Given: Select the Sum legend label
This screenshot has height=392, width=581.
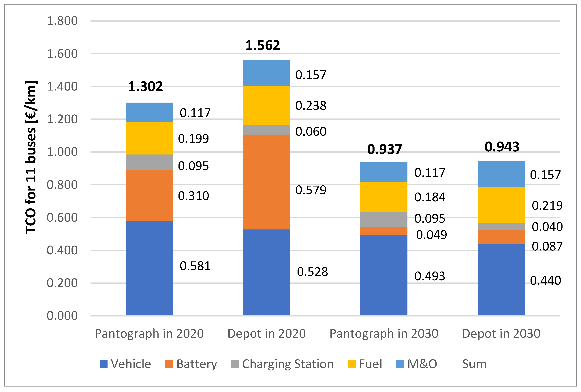Looking at the screenshot, I should (474, 364).
